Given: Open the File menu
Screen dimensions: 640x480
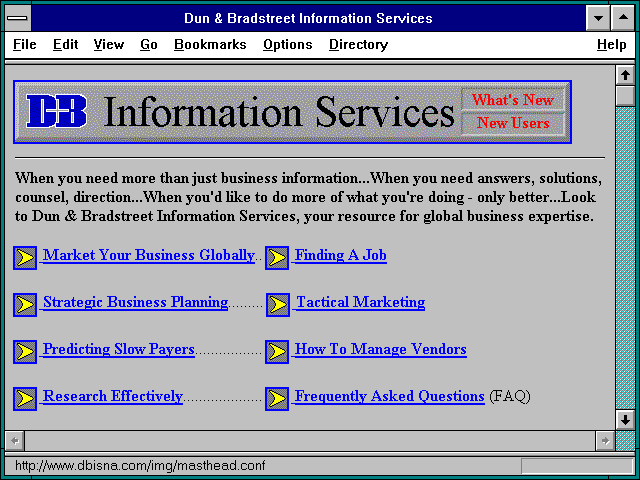Looking at the screenshot, I should (x=24, y=44).
